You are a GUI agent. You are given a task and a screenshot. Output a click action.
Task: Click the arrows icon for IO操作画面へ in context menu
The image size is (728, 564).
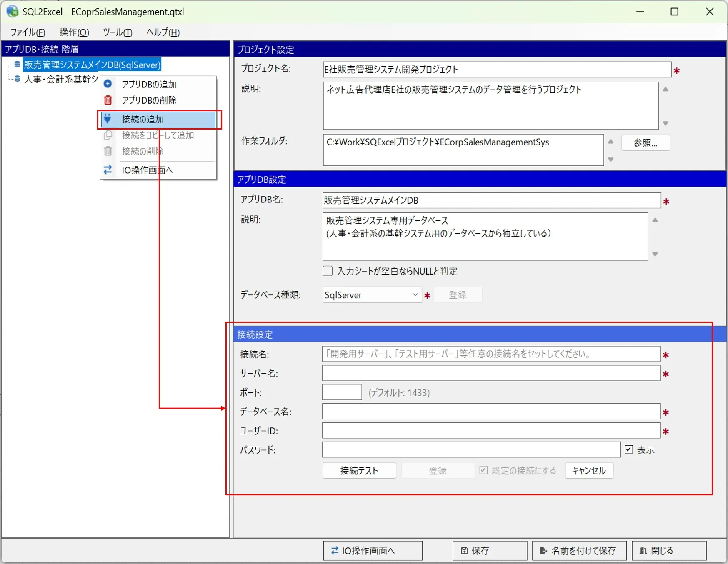108,170
